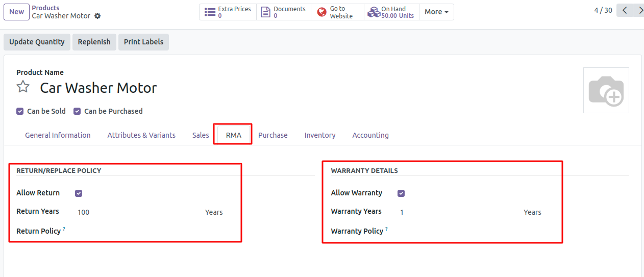The image size is (644, 277).
Task: Open the Inventory tab
Action: coord(320,135)
